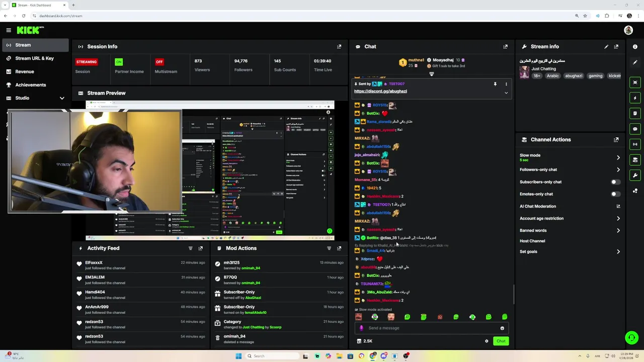Pop out the Session Info panel

pyautogui.click(x=339, y=47)
